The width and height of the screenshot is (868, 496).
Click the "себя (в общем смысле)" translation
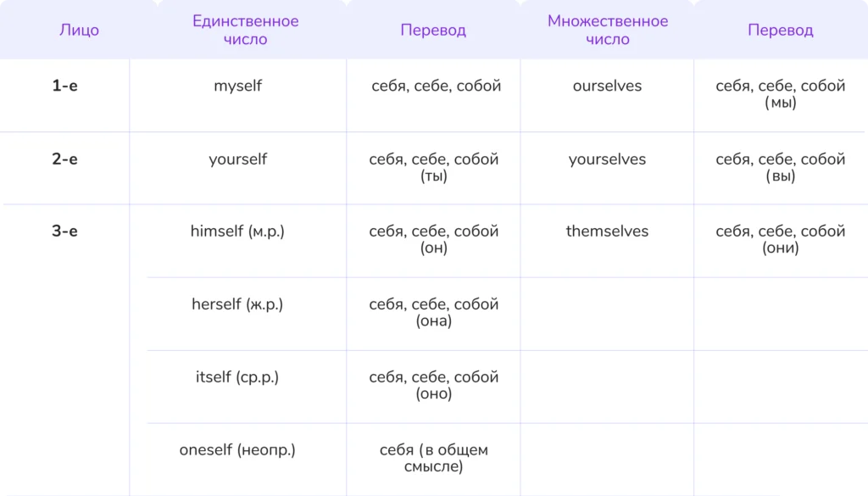click(x=433, y=459)
